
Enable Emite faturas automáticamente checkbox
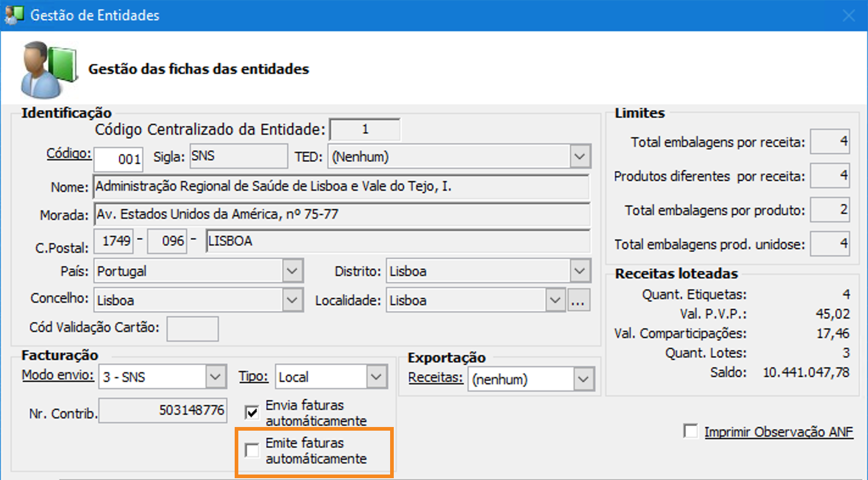(252, 451)
